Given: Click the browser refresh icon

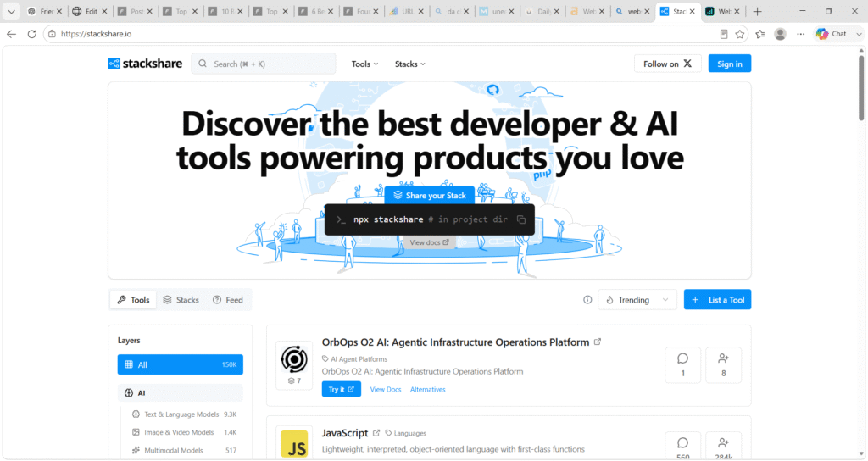Looking at the screenshot, I should [31, 34].
